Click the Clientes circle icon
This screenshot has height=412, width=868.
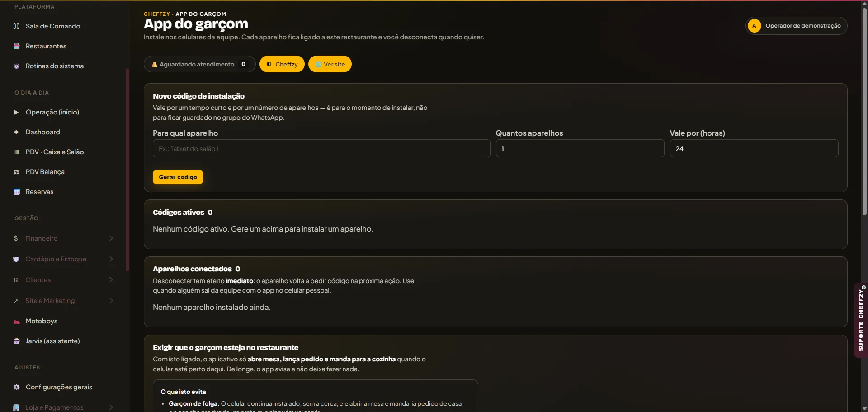[16, 280]
